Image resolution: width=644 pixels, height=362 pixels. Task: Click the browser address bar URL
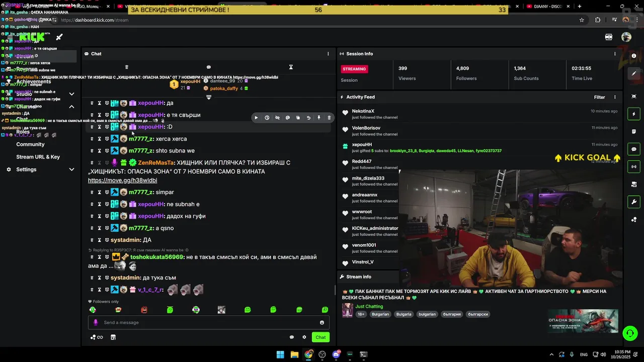click(94, 20)
